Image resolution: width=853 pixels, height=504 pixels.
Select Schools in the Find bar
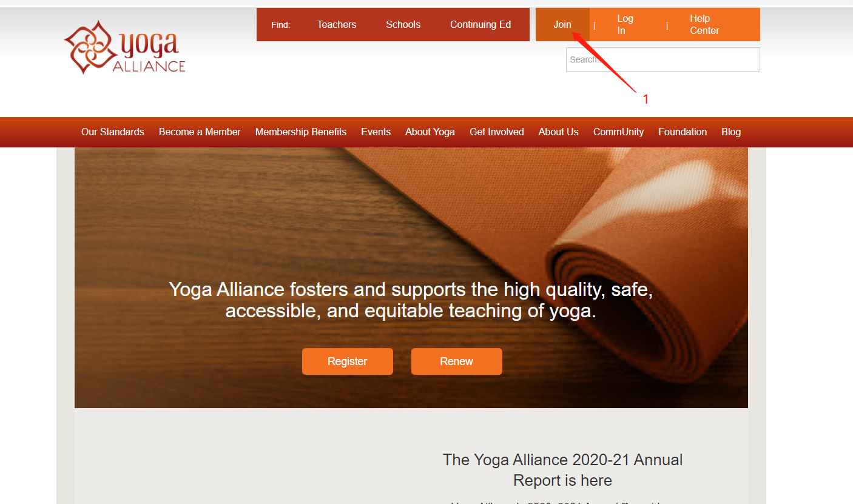pyautogui.click(x=403, y=25)
